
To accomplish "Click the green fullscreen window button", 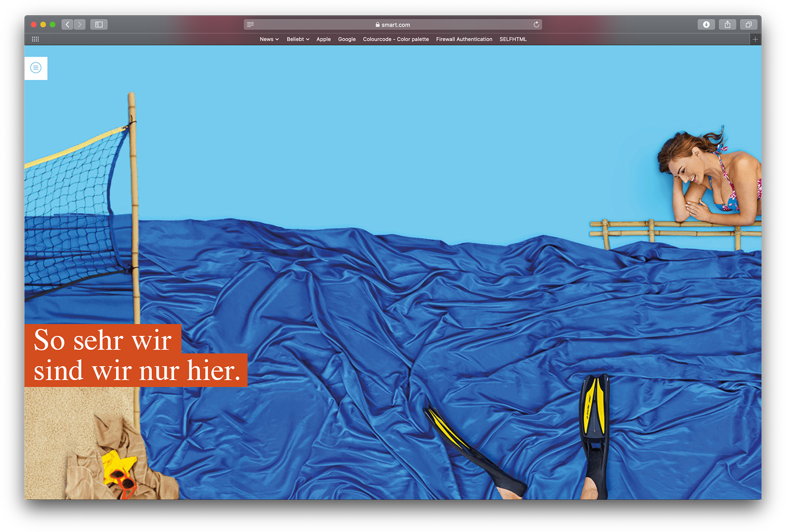I will click(x=52, y=25).
